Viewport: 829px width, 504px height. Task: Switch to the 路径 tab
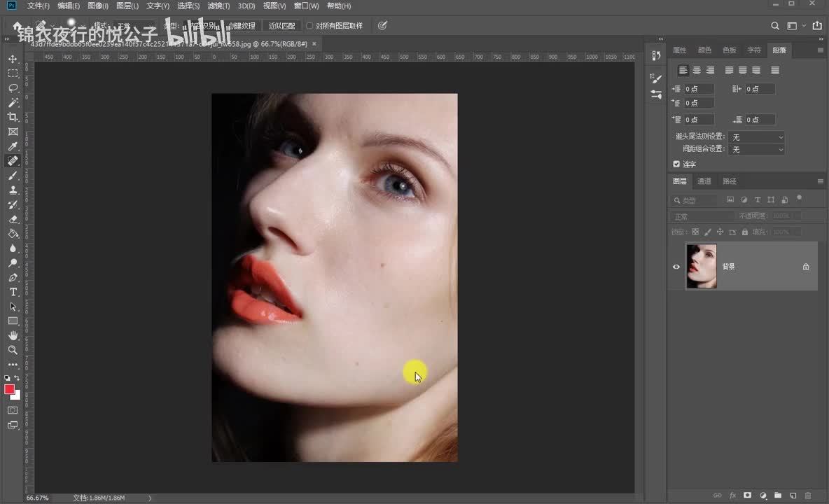pos(730,181)
